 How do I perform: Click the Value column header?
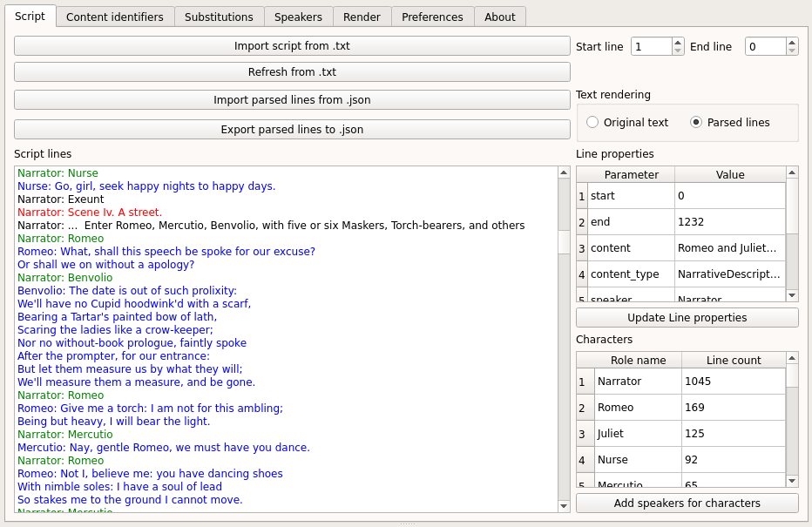tap(730, 175)
